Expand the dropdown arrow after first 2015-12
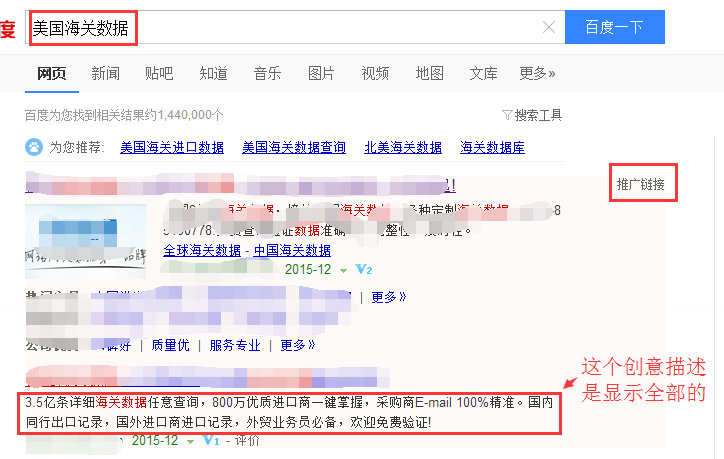Image resolution: width=724 pixels, height=459 pixels. (x=343, y=271)
